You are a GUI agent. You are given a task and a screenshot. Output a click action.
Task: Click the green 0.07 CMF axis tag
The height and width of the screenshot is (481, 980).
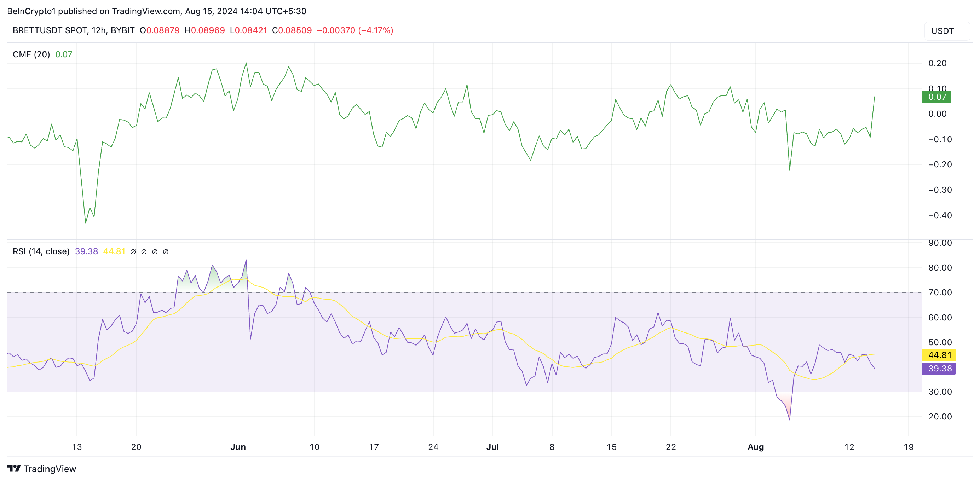[x=936, y=97]
